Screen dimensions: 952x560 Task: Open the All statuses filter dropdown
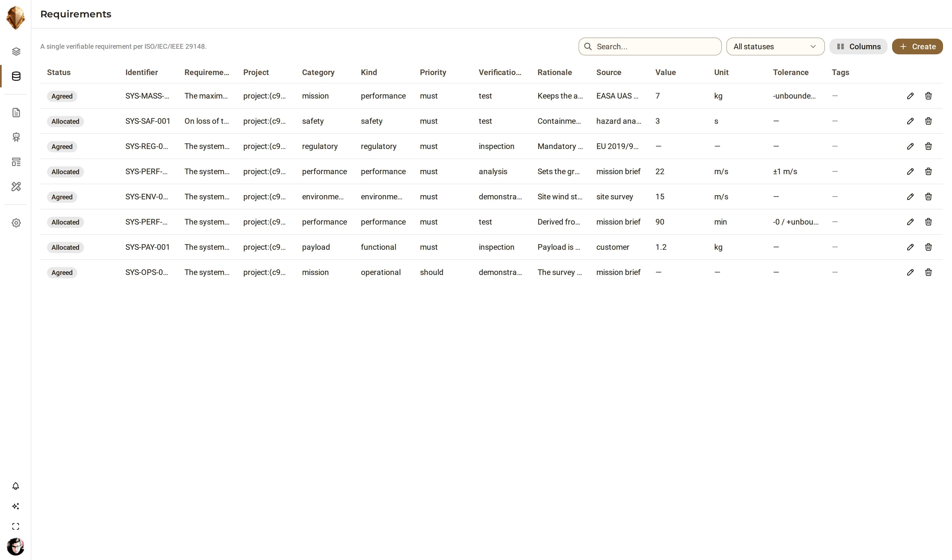[x=775, y=46]
